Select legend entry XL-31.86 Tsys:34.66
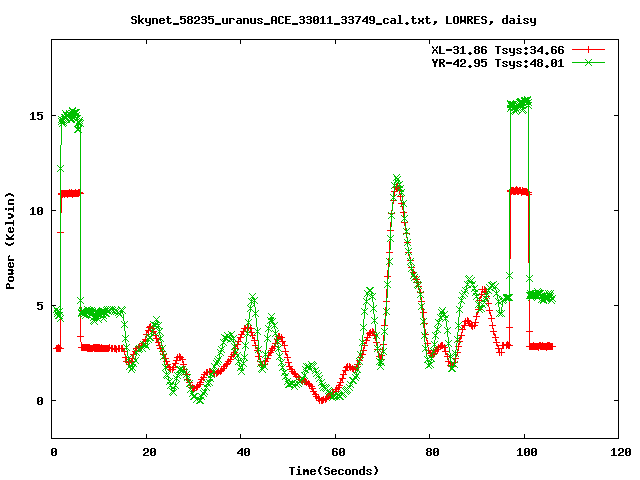The height and width of the screenshot is (480, 640). point(498,50)
